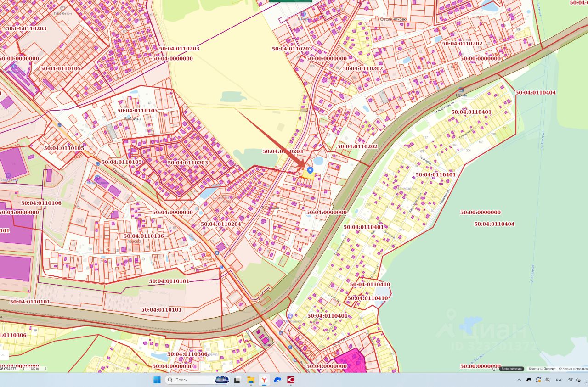This screenshot has width=588, height=387.
Task: Expand the collapsed panel with up chevron
Action: point(3,355)
